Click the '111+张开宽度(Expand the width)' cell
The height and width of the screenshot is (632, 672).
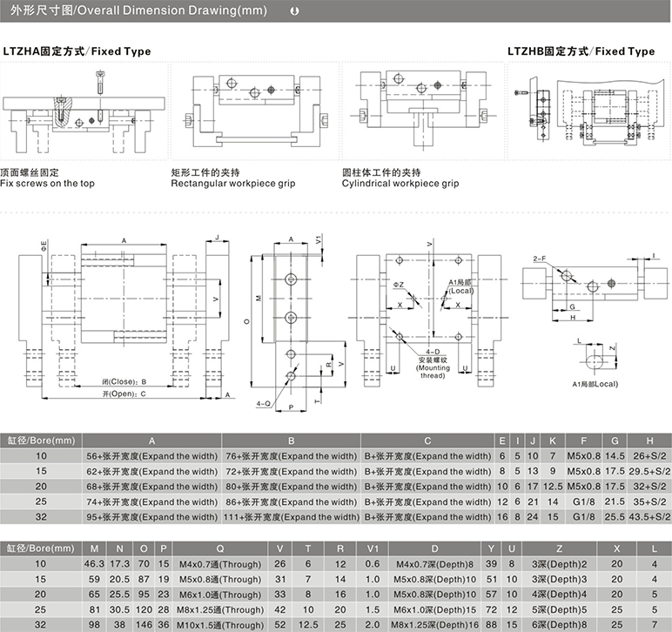pos(291,517)
